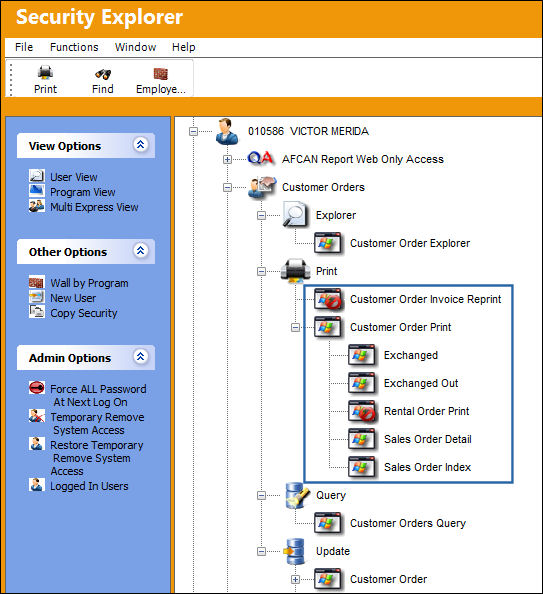This screenshot has width=543, height=594.
Task: Click the Temporary Remove System Access icon
Action: click(37, 416)
